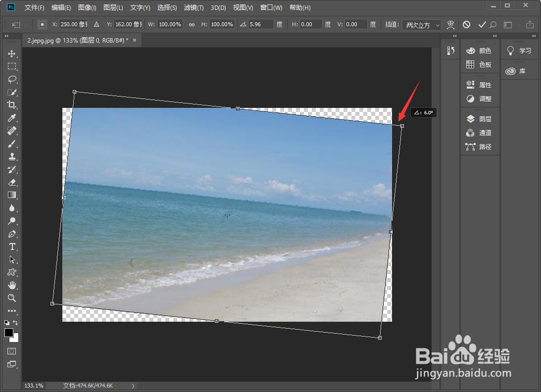
Task: Open the 图层 panel
Action: (x=479, y=119)
